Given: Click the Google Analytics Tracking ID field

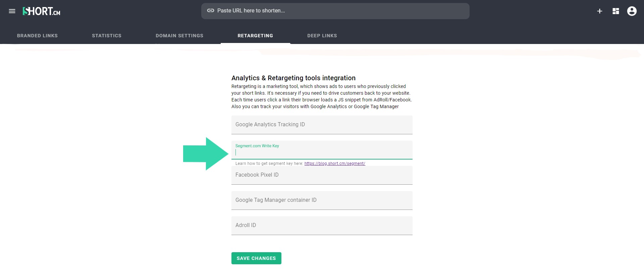Looking at the screenshot, I should (x=322, y=125).
